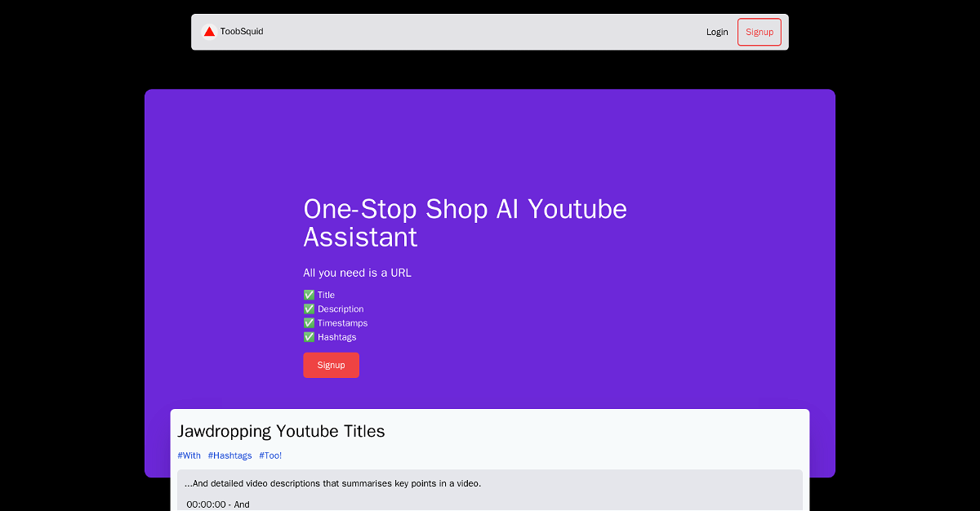Click the ToobSquid red triangle logo

click(209, 32)
